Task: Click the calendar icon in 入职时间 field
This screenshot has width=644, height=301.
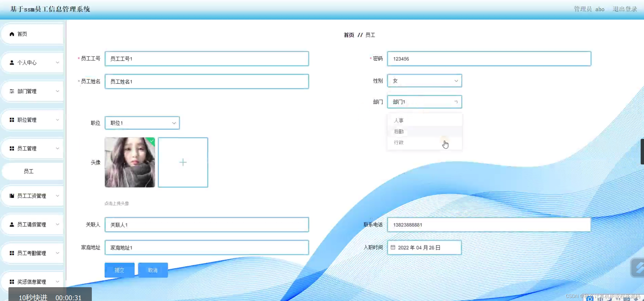Action: point(393,247)
